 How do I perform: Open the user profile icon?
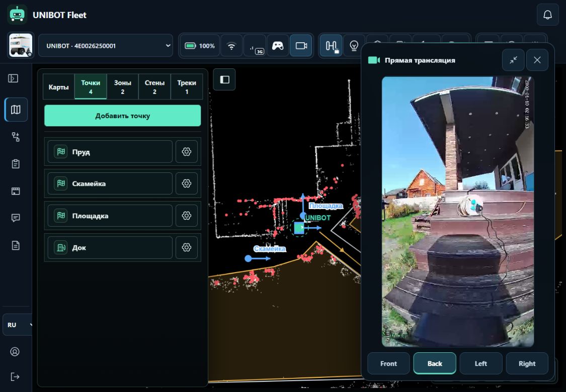tap(15, 352)
